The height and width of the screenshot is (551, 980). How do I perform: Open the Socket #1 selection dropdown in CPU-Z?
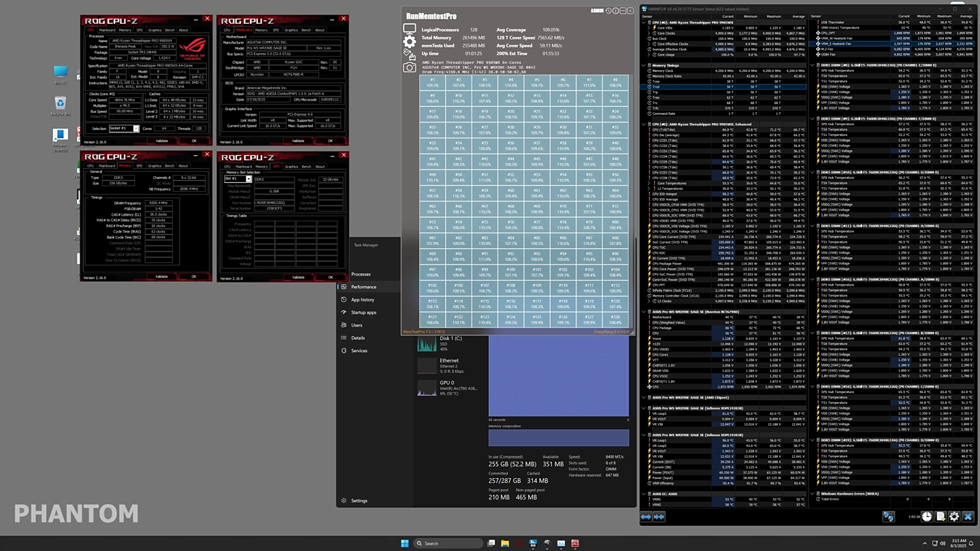click(x=125, y=129)
